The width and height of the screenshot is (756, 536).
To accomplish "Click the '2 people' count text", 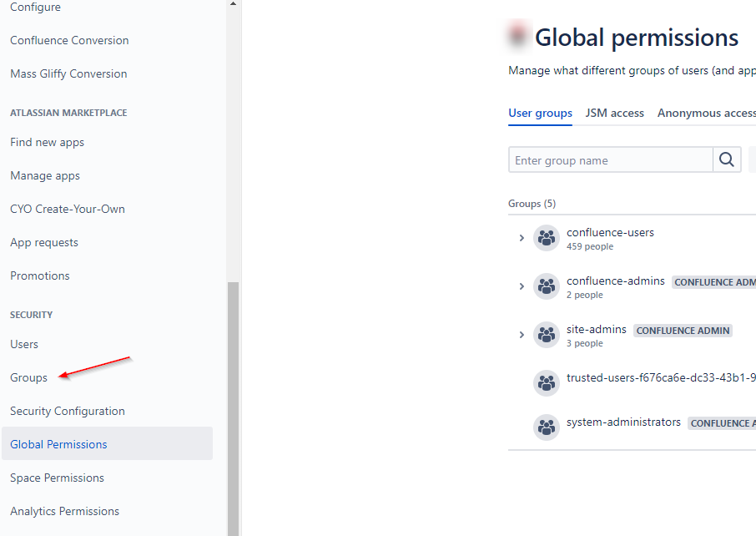I will click(x=584, y=295).
